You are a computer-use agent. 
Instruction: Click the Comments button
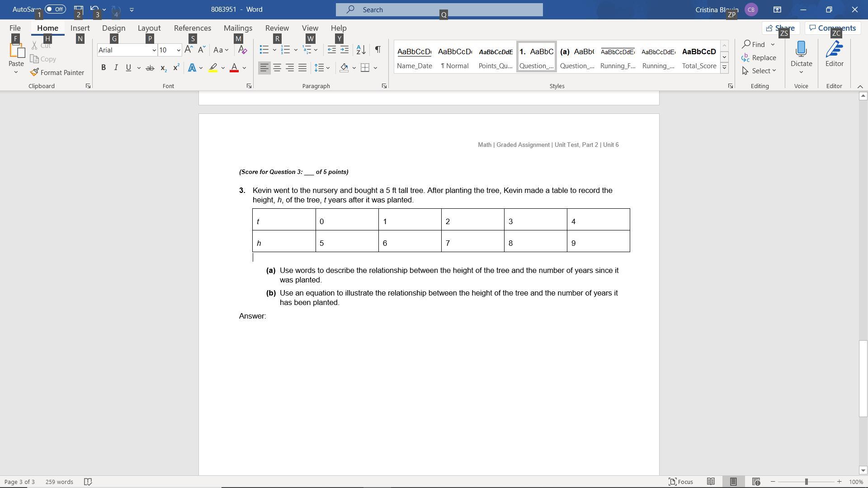(832, 28)
